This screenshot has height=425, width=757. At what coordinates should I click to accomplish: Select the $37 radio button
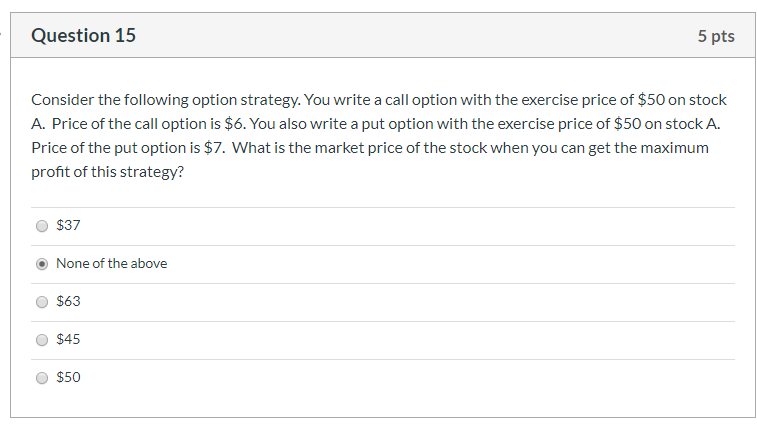(x=42, y=226)
